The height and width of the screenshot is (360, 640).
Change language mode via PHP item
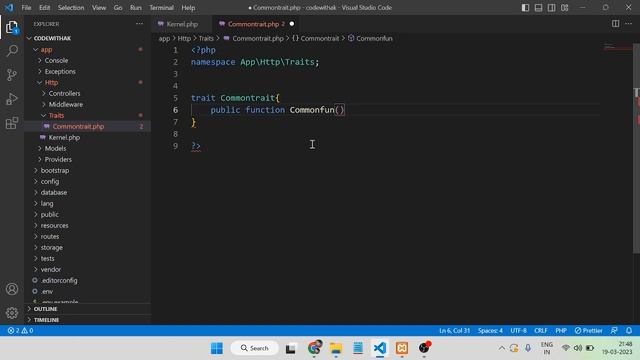pos(561,331)
